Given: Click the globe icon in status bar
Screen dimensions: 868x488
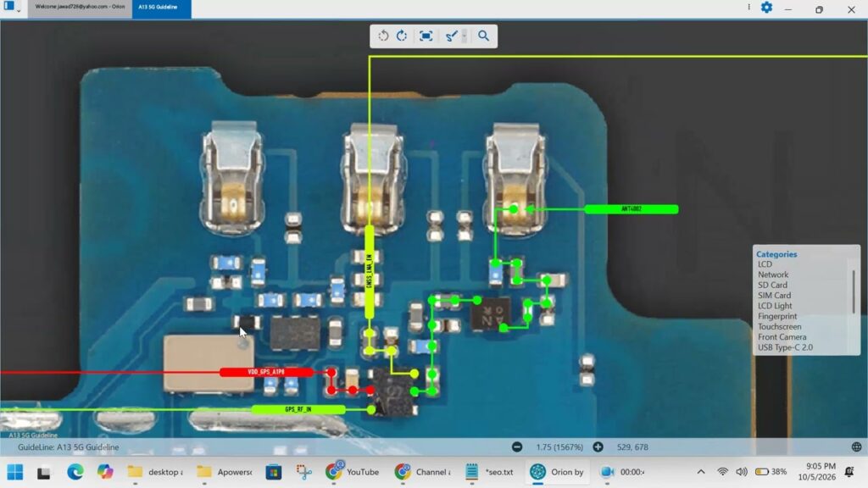Looking at the screenshot, I should point(856,447).
